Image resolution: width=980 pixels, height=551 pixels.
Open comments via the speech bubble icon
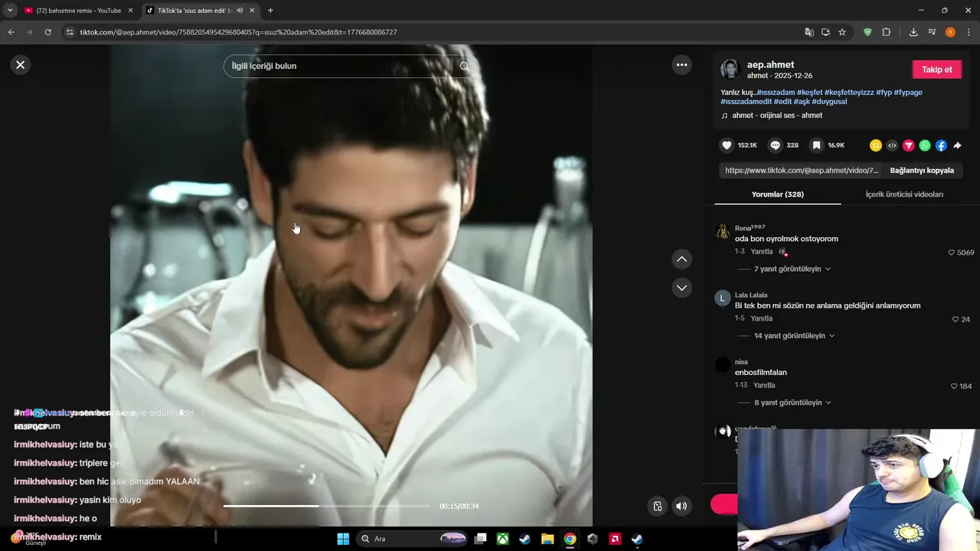775,145
